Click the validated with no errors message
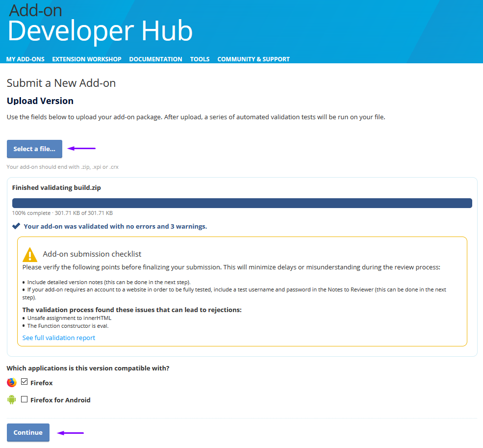483x448 pixels. click(x=115, y=226)
